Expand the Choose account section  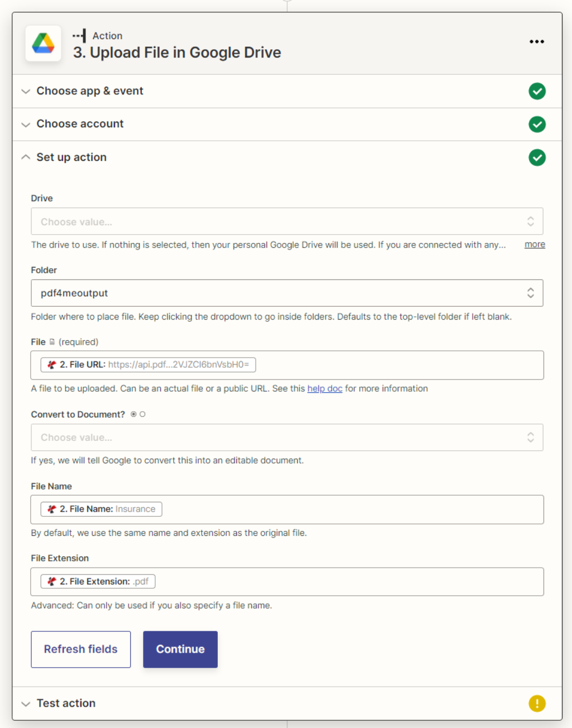(x=26, y=124)
